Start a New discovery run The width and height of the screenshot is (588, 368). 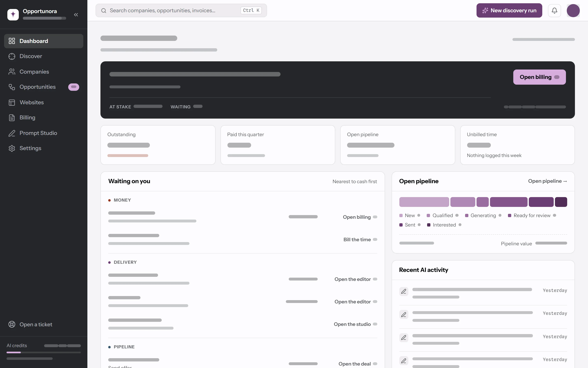(509, 10)
